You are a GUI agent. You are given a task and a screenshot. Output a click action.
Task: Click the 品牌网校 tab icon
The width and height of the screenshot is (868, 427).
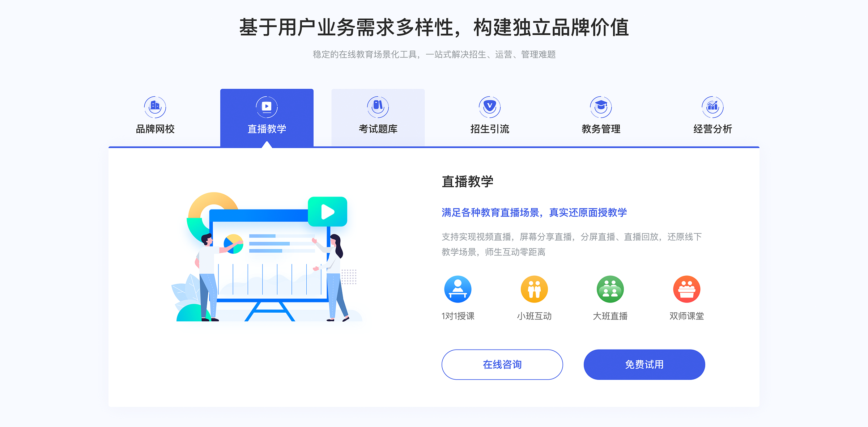(155, 105)
